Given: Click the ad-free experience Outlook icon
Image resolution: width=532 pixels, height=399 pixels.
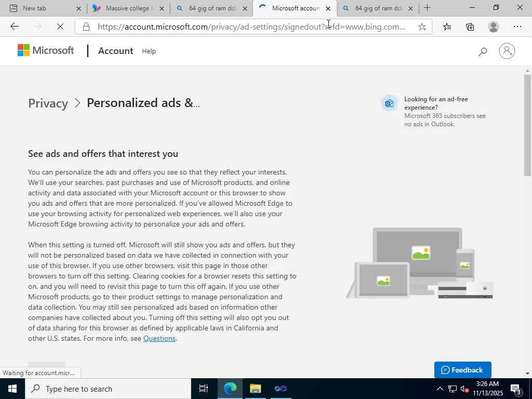Looking at the screenshot, I should pyautogui.click(x=390, y=103).
